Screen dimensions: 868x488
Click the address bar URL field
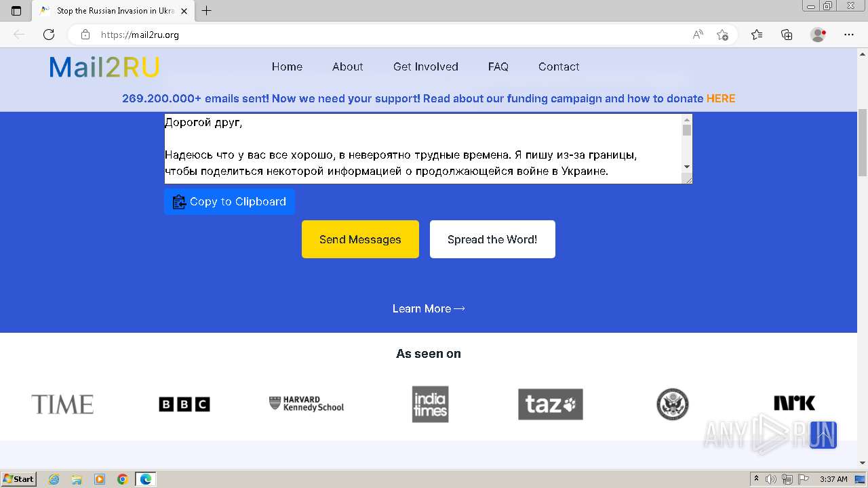393,35
